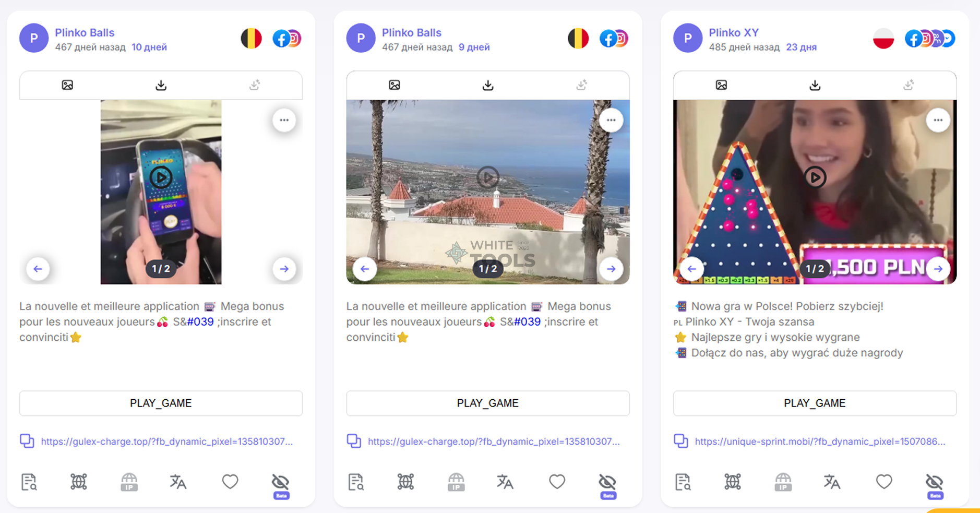
Task: Open the Plinko XY advertiser name link
Action: tap(733, 32)
